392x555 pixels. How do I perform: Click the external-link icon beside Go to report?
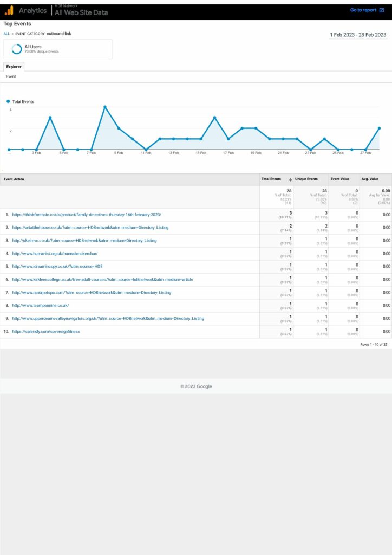pos(382,10)
